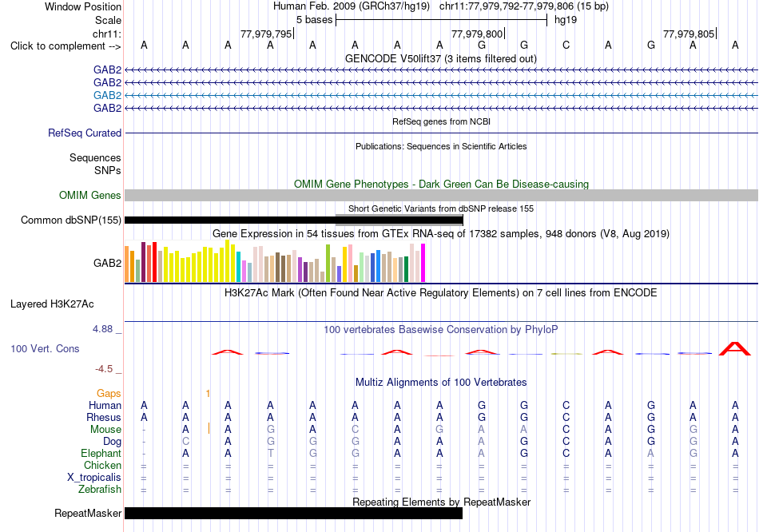Click the bright green bar in GTEx chart
This screenshot has height=532, width=759.
(x=328, y=263)
